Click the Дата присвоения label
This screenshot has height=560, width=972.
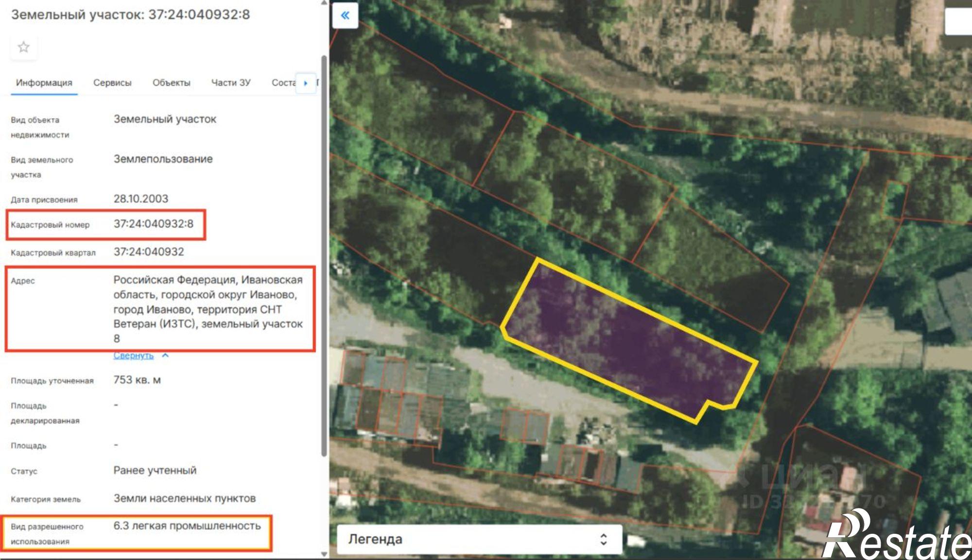tap(44, 200)
